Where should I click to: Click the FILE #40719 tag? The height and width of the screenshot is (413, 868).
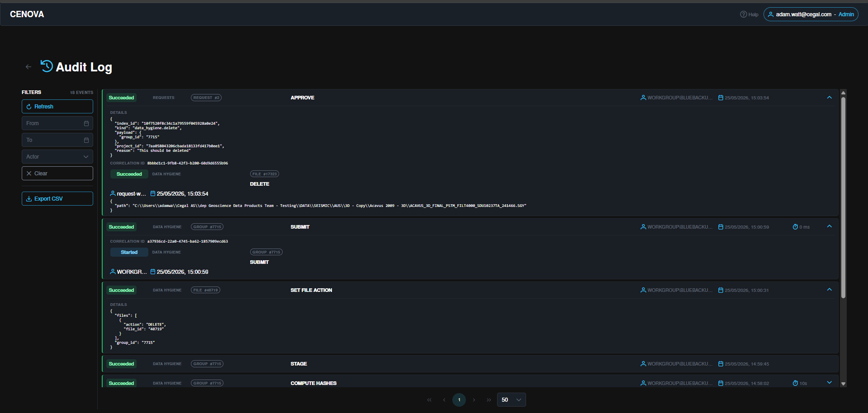205,290
